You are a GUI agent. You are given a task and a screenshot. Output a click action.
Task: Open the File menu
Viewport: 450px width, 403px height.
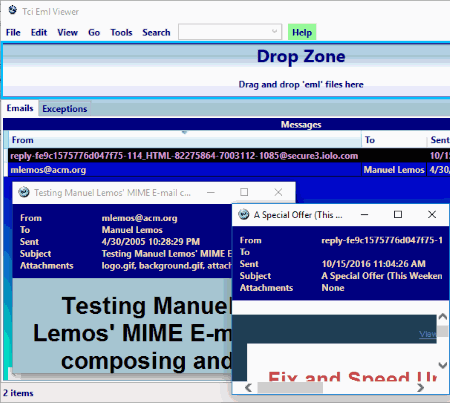point(13,33)
